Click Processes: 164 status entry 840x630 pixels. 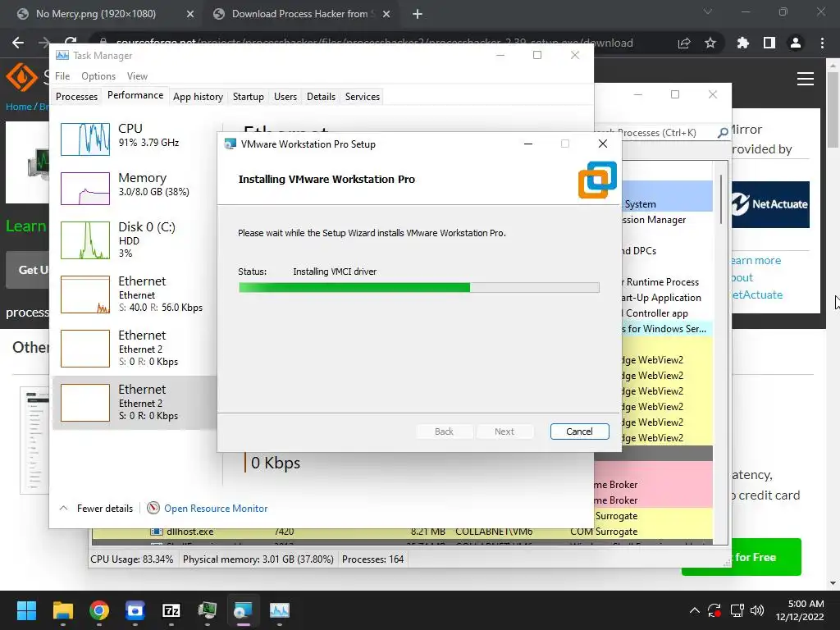click(x=373, y=559)
